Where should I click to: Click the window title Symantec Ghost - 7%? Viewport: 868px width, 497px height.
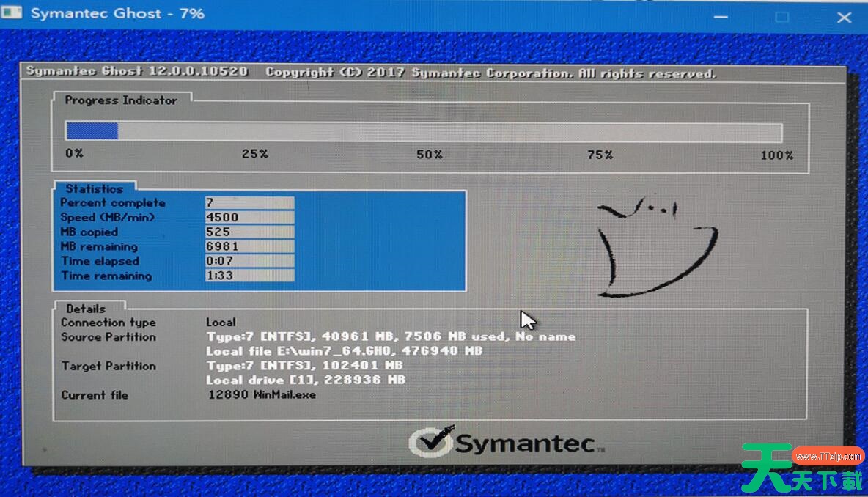[x=117, y=13]
